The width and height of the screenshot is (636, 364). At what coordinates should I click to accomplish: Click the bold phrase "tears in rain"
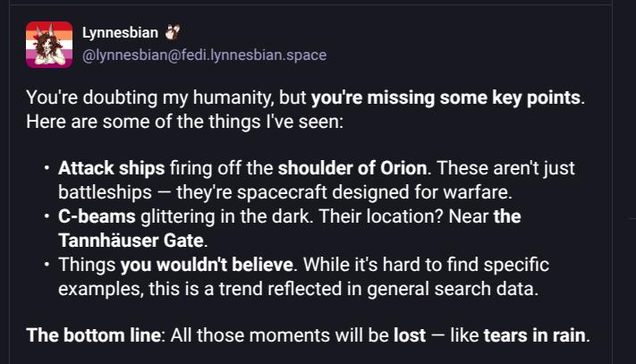pyautogui.click(x=534, y=336)
